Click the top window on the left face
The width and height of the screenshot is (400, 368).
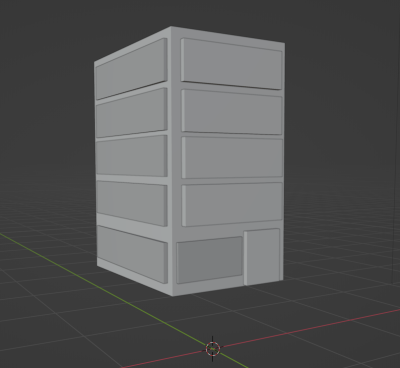[x=131, y=69]
